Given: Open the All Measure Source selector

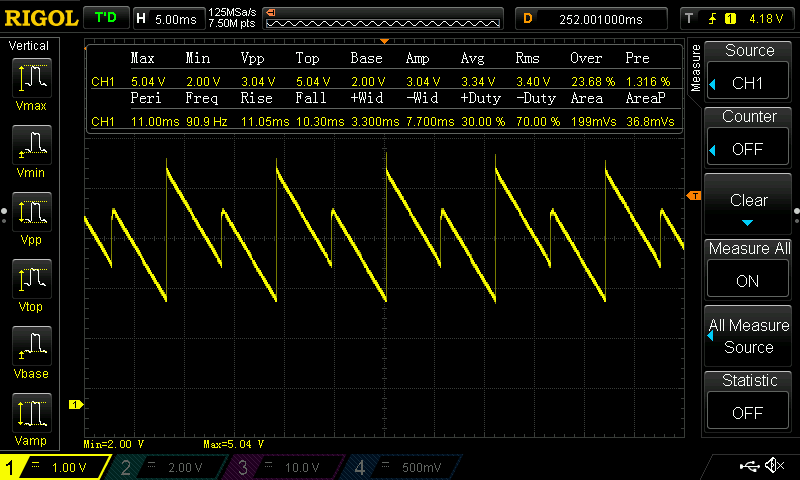Looking at the screenshot, I should pyautogui.click(x=748, y=335).
